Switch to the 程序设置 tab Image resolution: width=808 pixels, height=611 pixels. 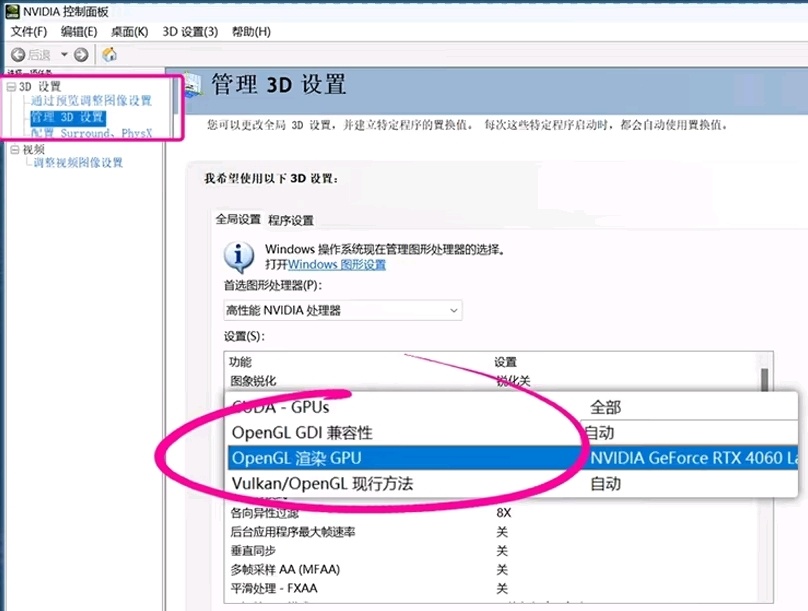click(x=291, y=221)
